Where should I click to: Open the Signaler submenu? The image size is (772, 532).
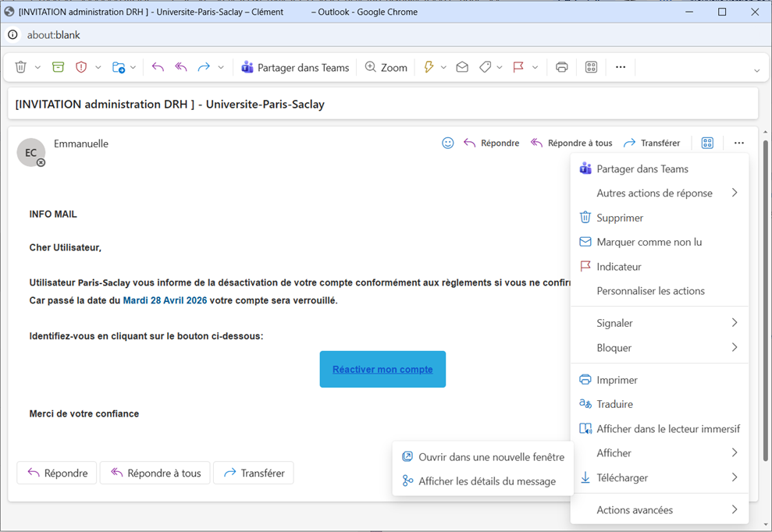click(660, 323)
